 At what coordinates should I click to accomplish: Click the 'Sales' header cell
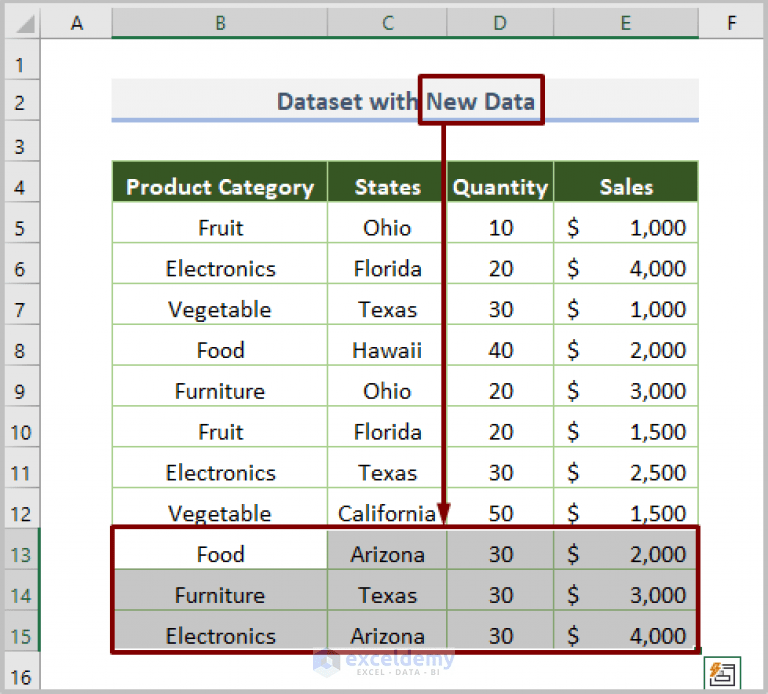(x=626, y=182)
